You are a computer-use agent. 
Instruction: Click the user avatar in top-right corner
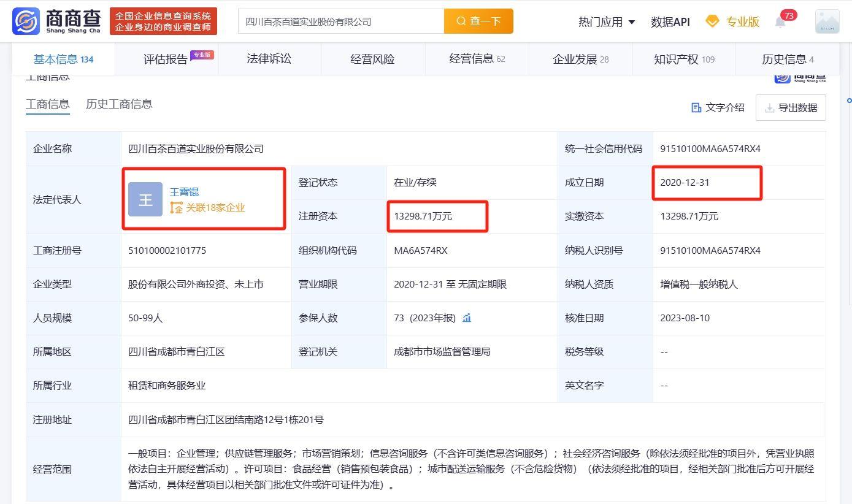click(x=827, y=21)
